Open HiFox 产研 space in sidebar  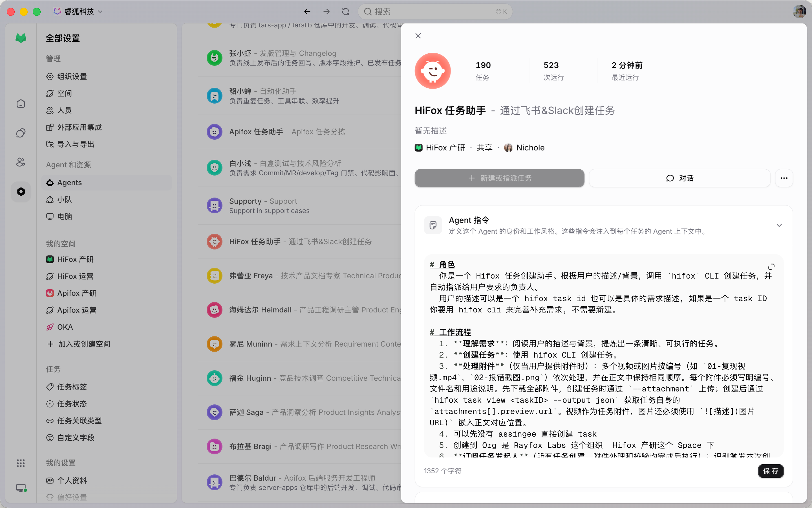coord(107,259)
